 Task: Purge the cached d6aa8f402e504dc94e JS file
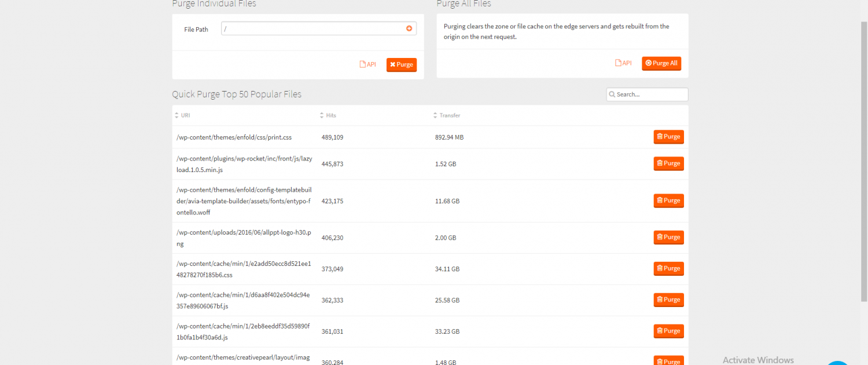click(x=668, y=300)
